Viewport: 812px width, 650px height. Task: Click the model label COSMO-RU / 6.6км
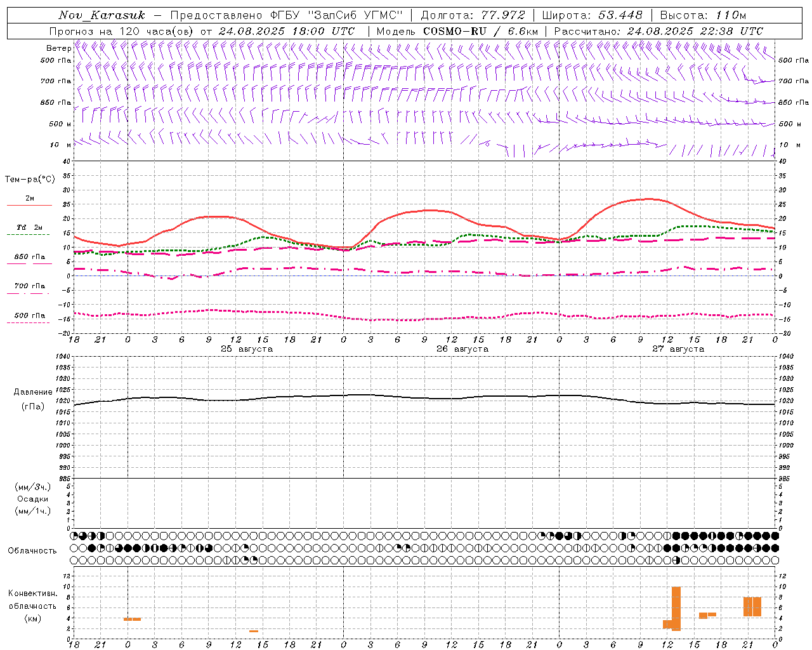click(480, 31)
